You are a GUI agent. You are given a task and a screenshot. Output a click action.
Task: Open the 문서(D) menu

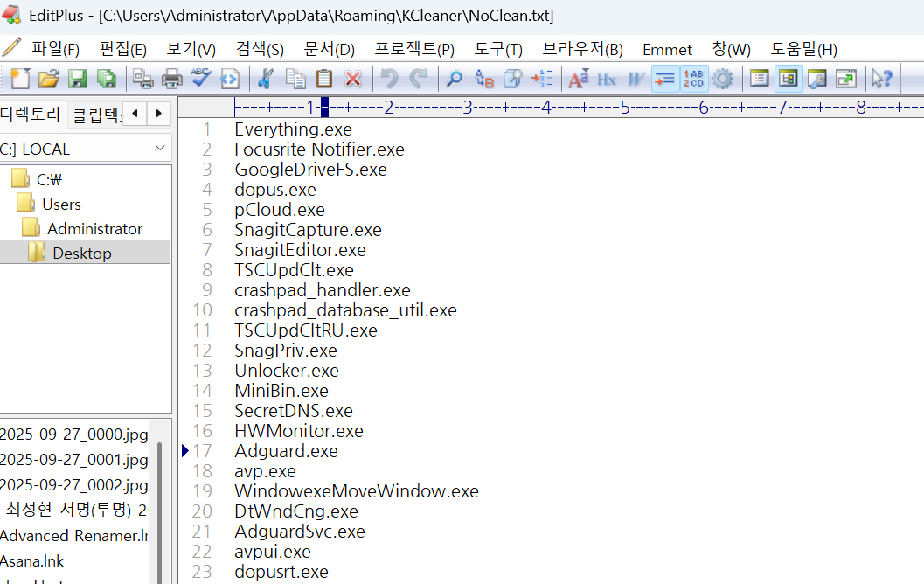[x=329, y=49]
